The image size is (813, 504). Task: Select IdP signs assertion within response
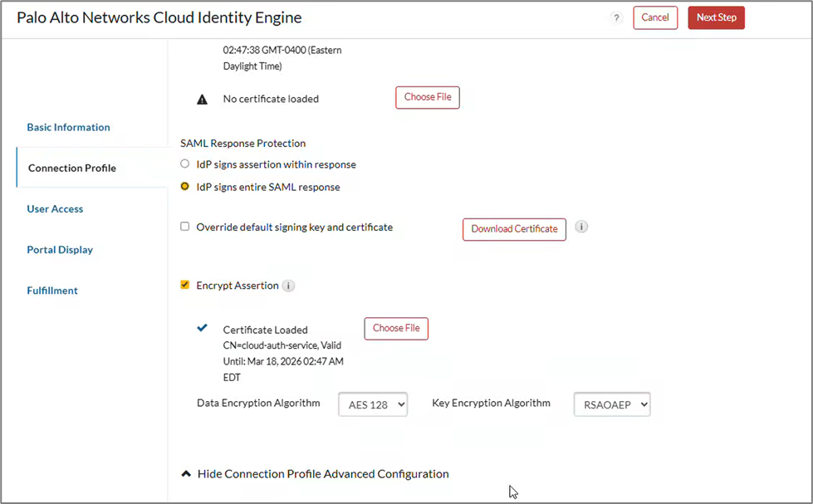point(185,164)
